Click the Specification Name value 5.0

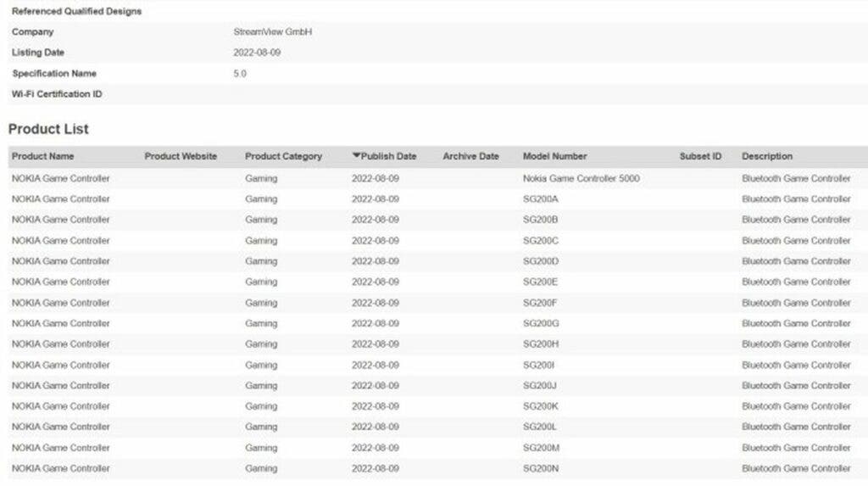(x=240, y=74)
